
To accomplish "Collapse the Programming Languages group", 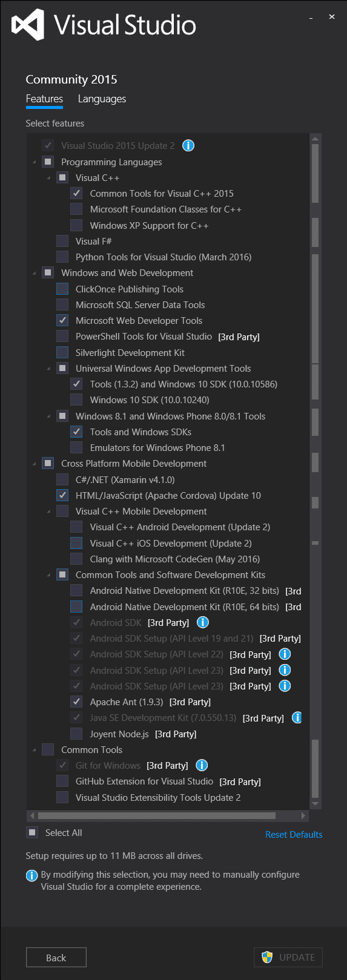I will tap(35, 162).
